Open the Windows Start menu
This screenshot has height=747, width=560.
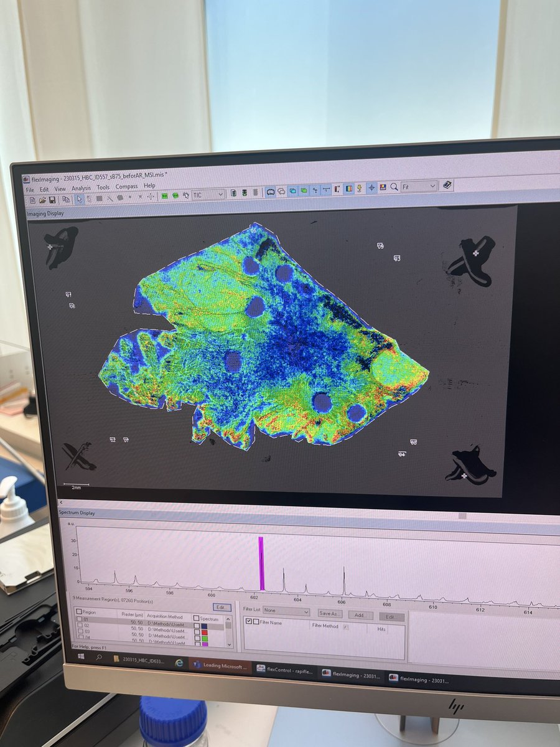[80, 657]
